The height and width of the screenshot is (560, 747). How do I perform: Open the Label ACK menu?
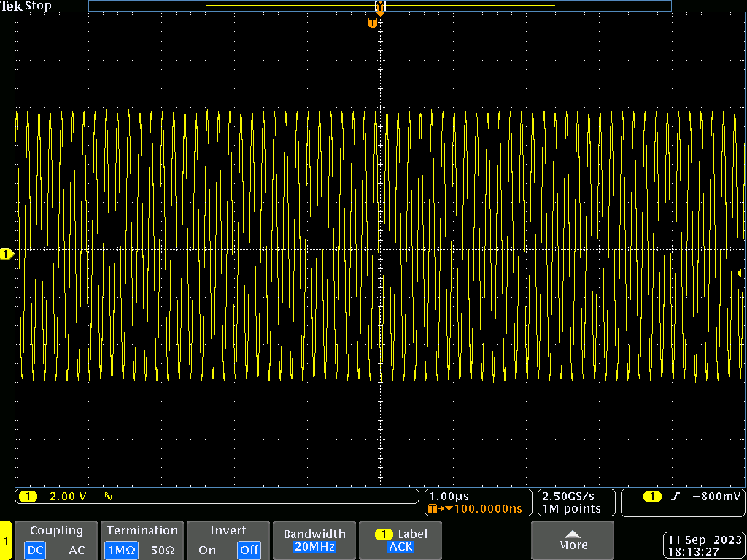tap(400, 540)
